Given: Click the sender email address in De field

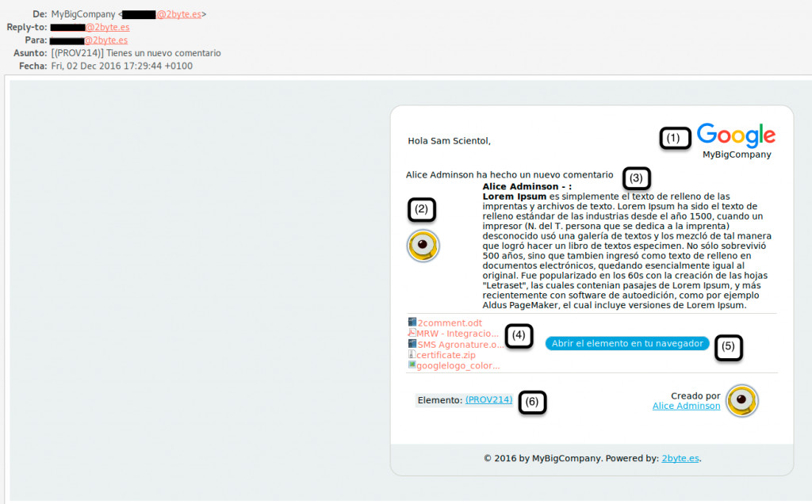Looking at the screenshot, I should click(162, 14).
